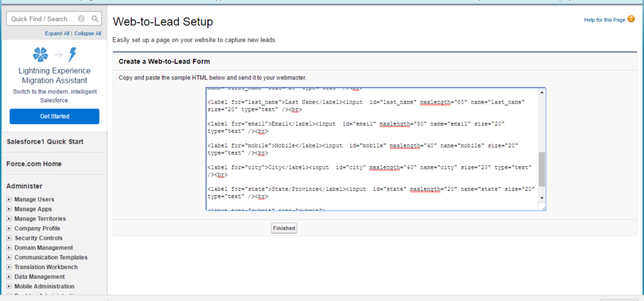644x301 pixels.
Task: Open the Communication Templates menu item
Action: click(51, 258)
